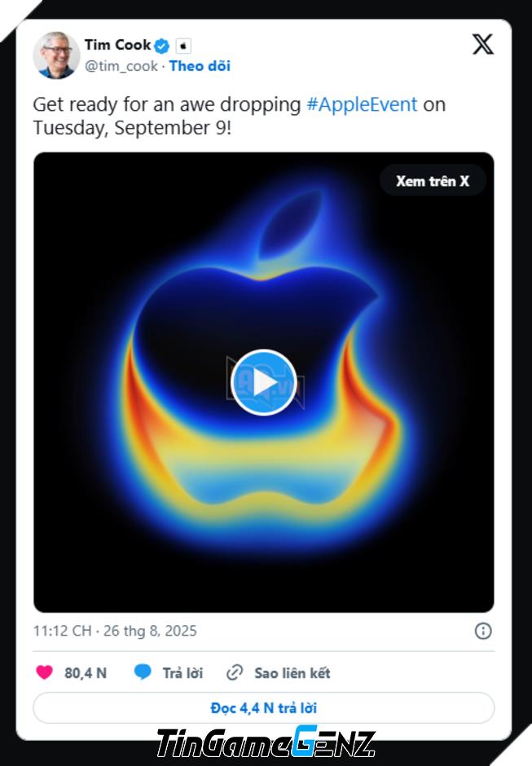The width and height of the screenshot is (532, 766).
Task: Play the Apple Event video
Action: click(x=264, y=382)
